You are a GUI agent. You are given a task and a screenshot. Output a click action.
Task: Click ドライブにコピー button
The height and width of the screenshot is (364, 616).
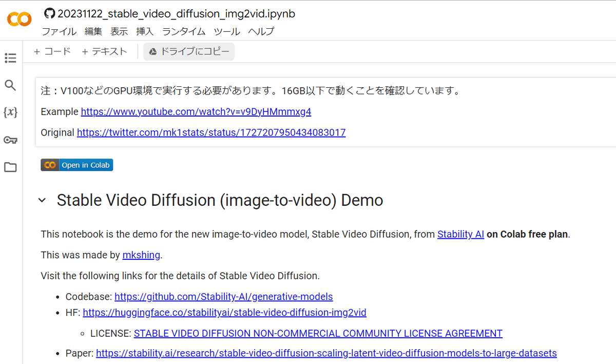pyautogui.click(x=189, y=51)
